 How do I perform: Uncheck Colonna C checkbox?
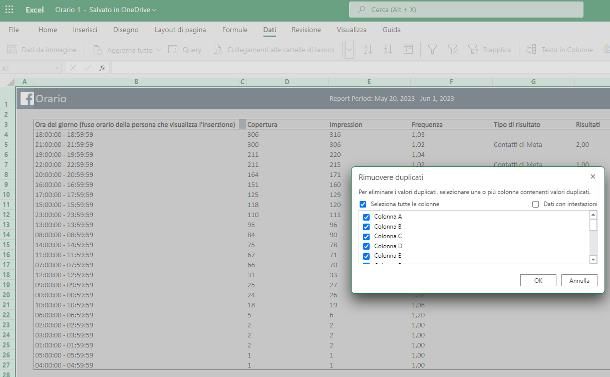tap(366, 237)
